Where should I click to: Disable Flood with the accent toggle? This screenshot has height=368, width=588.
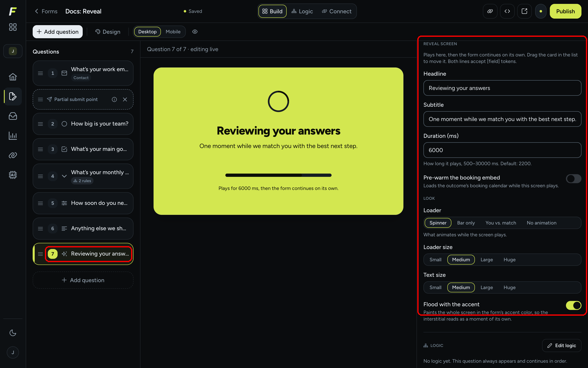[x=574, y=305]
